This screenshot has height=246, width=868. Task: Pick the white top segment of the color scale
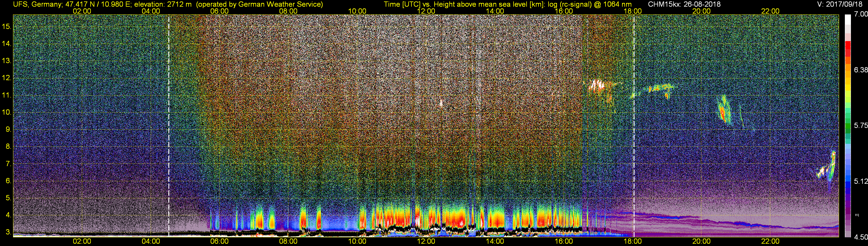point(847,20)
